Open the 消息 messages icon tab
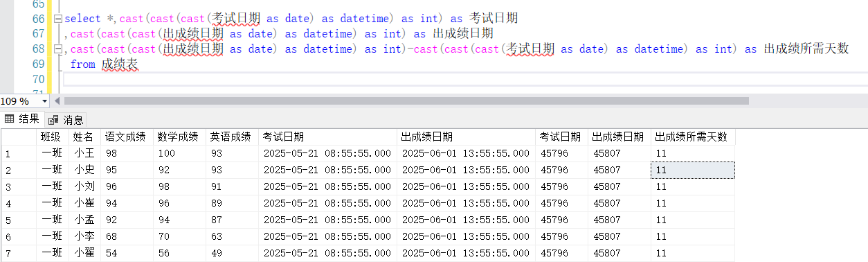The image size is (868, 262). coord(67,119)
